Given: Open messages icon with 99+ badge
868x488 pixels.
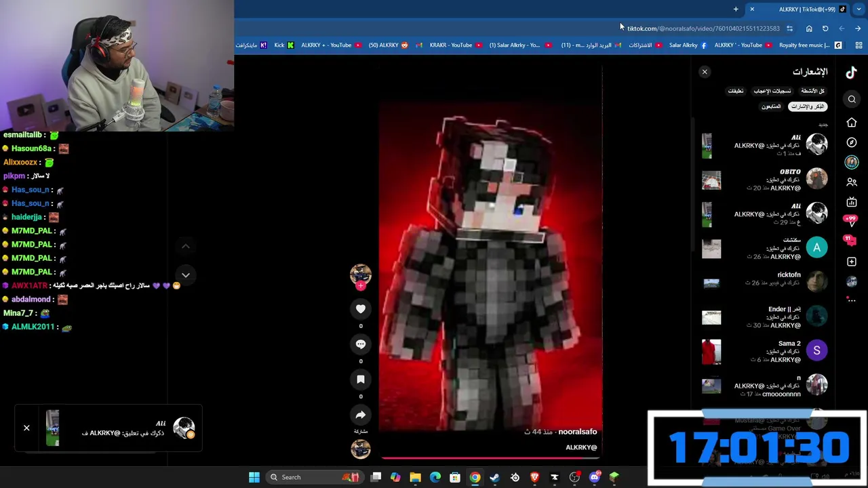Looking at the screenshot, I should pos(850,220).
